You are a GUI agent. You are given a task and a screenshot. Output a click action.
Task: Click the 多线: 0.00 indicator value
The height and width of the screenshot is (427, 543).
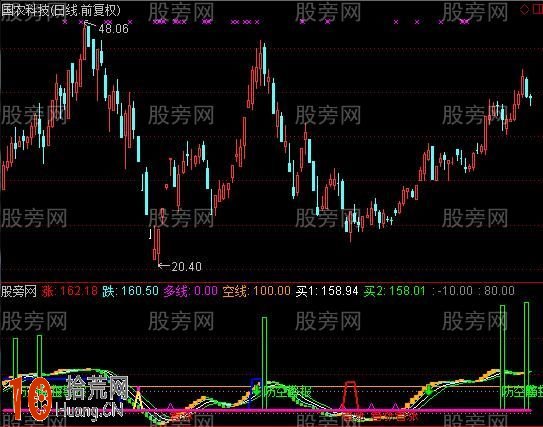coord(191,291)
